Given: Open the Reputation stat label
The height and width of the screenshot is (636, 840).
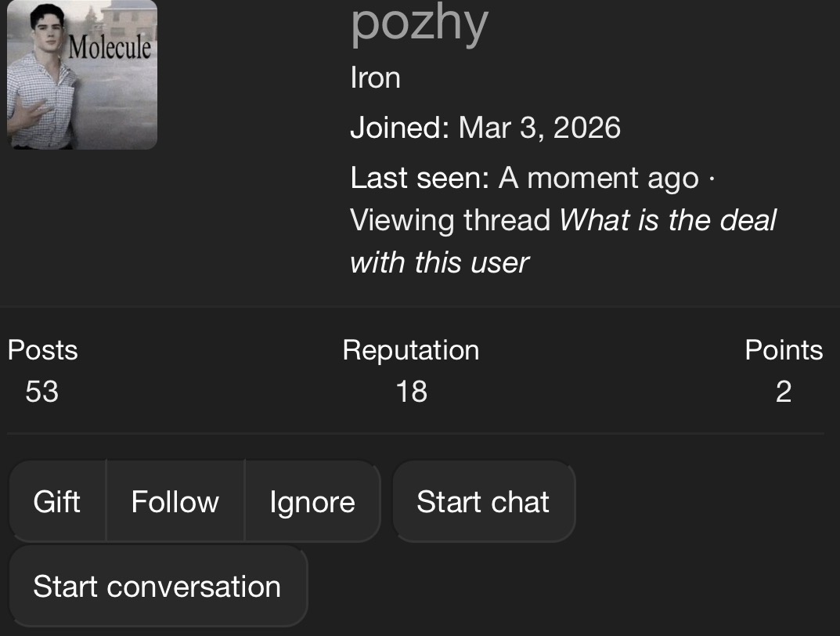Looking at the screenshot, I should point(411,350).
